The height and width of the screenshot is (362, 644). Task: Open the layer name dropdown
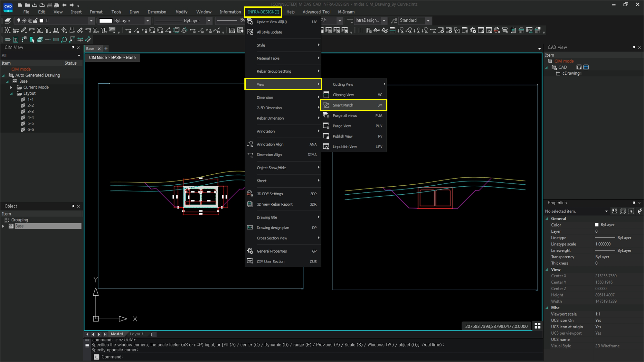click(x=91, y=21)
